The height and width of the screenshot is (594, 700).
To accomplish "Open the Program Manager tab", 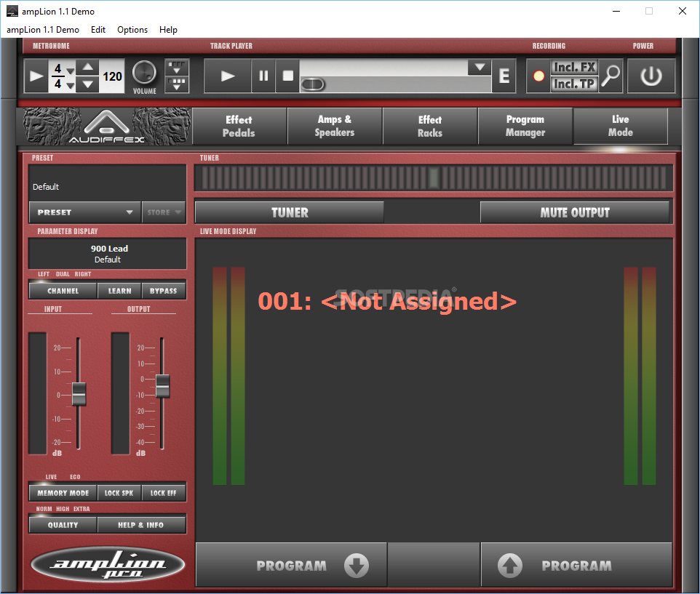I will point(525,127).
